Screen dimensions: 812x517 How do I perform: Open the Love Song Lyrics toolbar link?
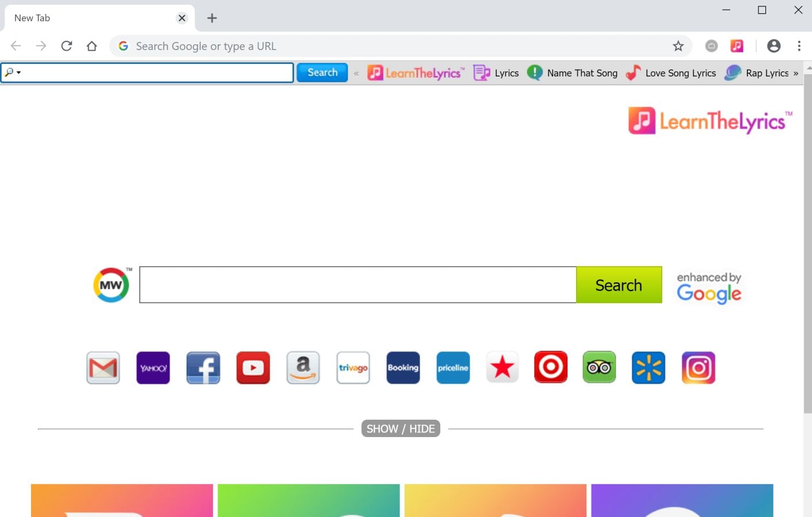pos(671,73)
